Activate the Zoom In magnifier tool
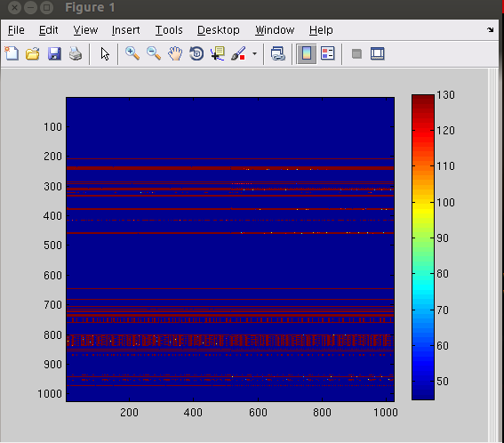The image size is (504, 443). (x=132, y=53)
